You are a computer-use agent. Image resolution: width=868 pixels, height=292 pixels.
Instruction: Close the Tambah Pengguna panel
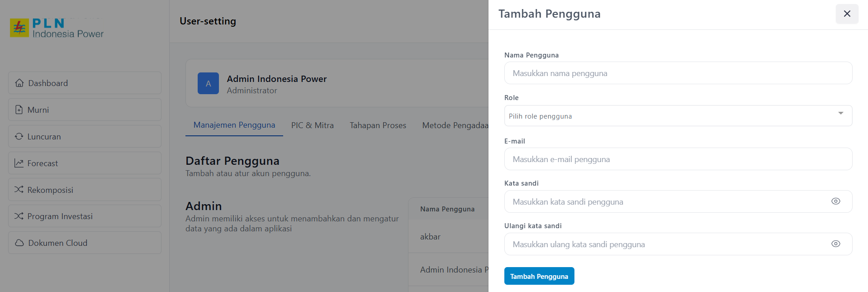pyautogui.click(x=847, y=14)
